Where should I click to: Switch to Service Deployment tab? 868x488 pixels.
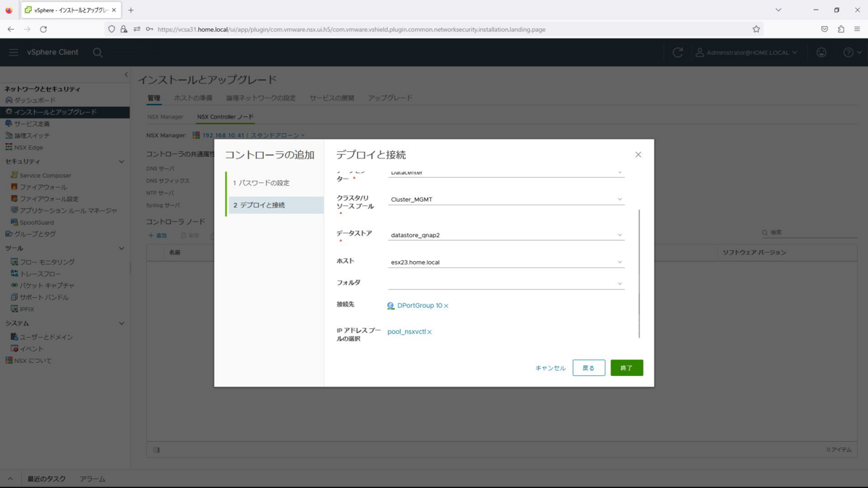coord(332,98)
